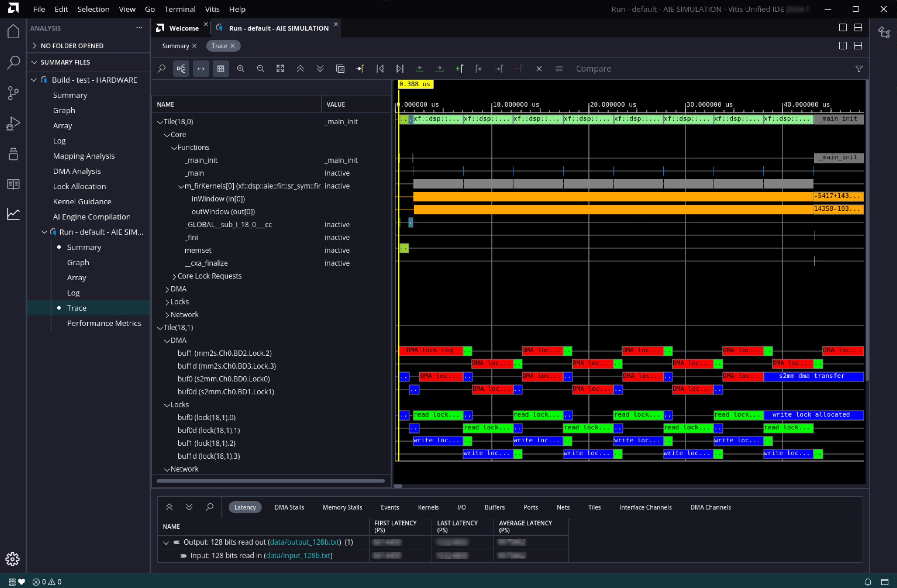Viewport: 897px width, 588px height.
Task: Split the editor down icon
Action: point(858,28)
